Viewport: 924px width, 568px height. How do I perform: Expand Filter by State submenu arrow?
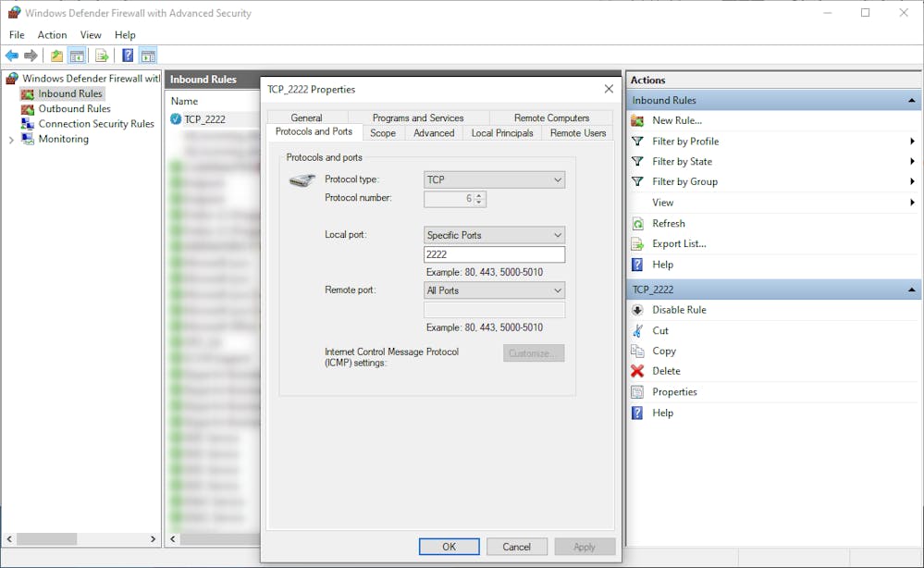coord(912,162)
